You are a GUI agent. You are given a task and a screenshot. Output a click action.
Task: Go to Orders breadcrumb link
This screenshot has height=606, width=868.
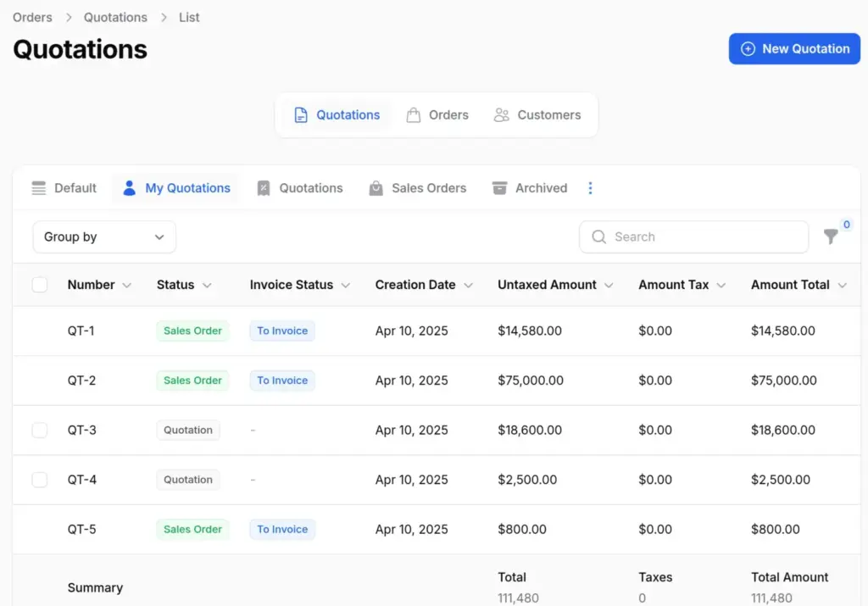[32, 17]
